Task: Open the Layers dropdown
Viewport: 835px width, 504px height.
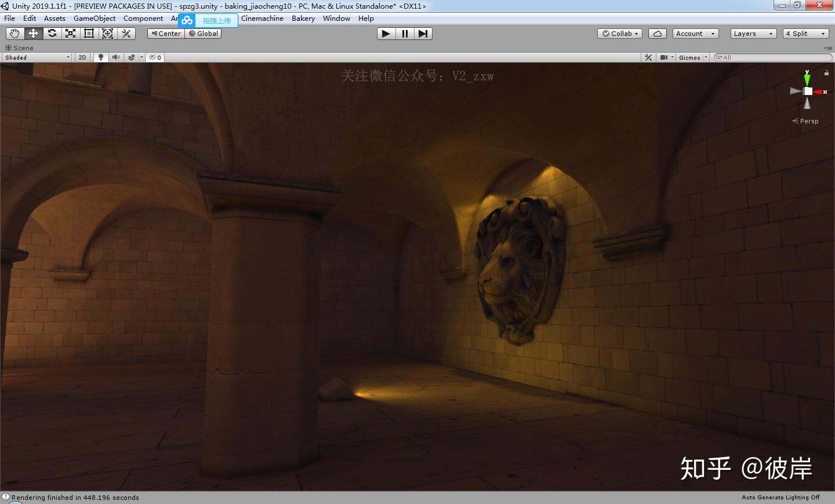Action: (753, 34)
